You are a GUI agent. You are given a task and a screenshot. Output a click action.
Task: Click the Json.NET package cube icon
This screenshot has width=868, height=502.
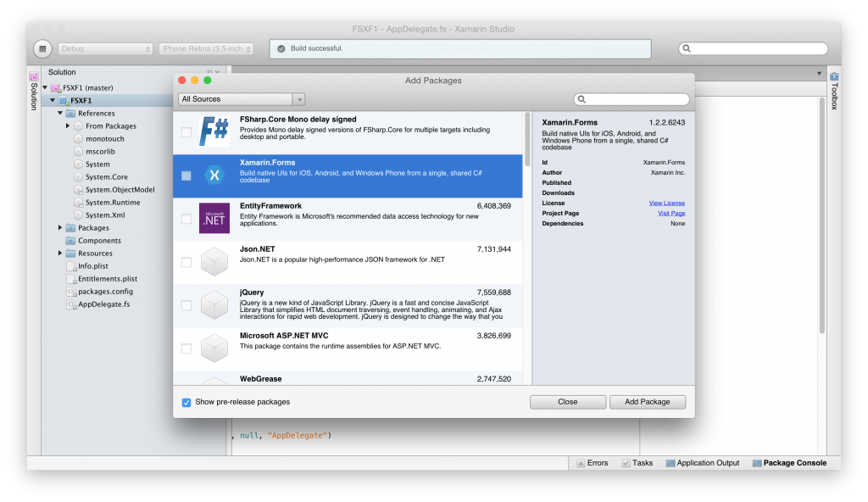coord(214,261)
